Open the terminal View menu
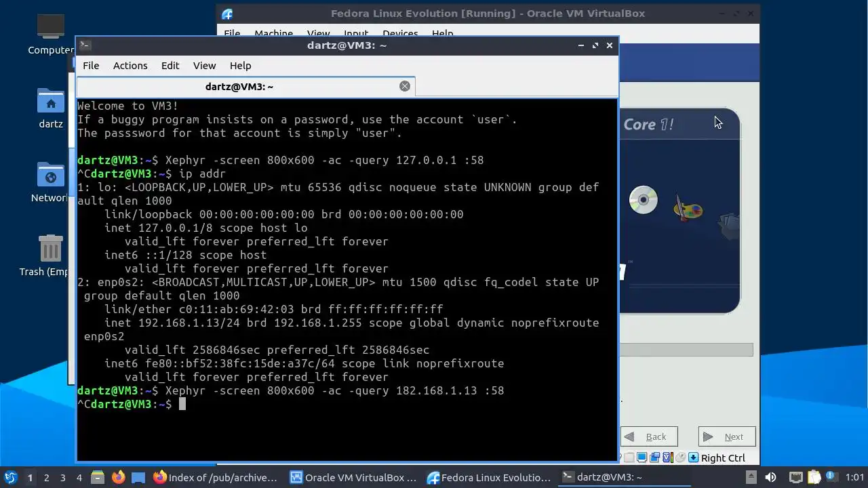 (204, 66)
